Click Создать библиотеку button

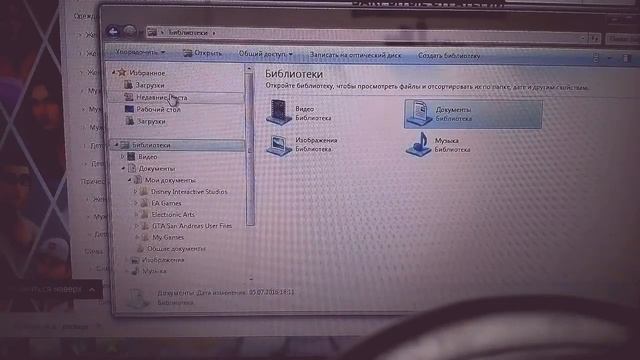pos(449,56)
